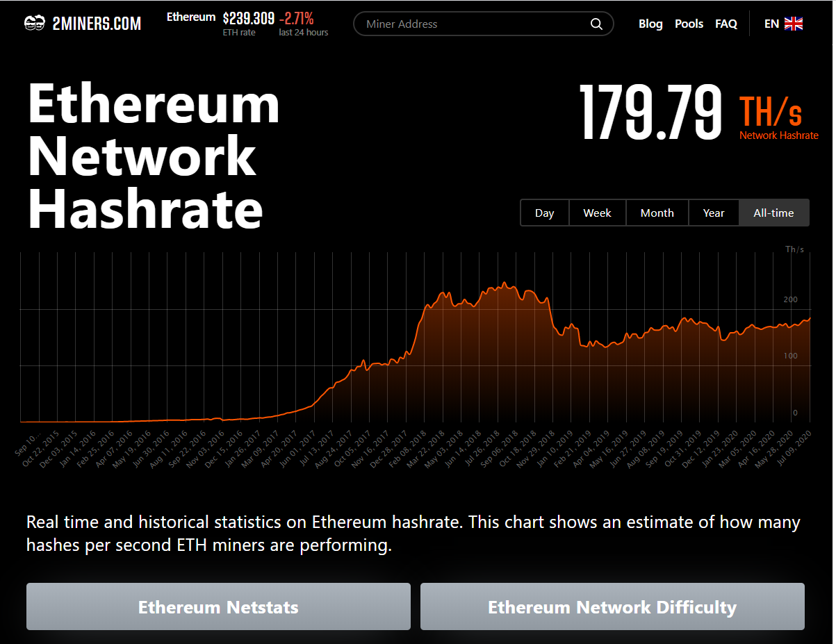Focus the Miner Address search field
This screenshot has width=836, height=644.
point(484,24)
